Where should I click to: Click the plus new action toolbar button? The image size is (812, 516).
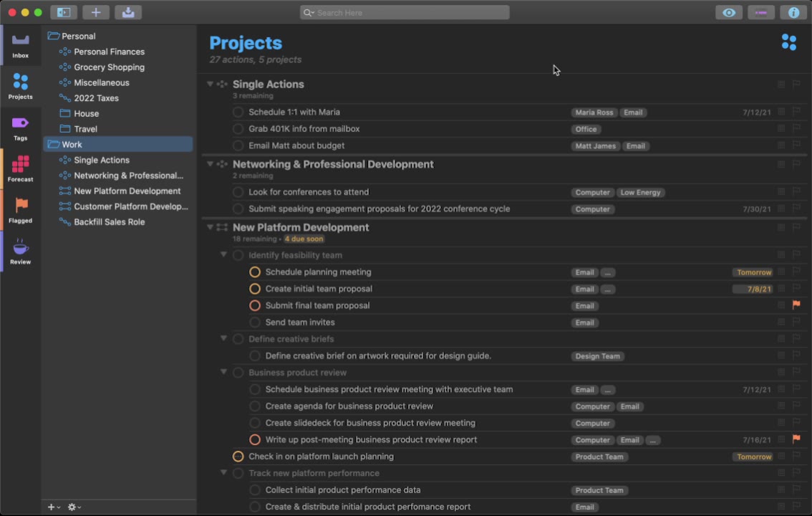[96, 12]
